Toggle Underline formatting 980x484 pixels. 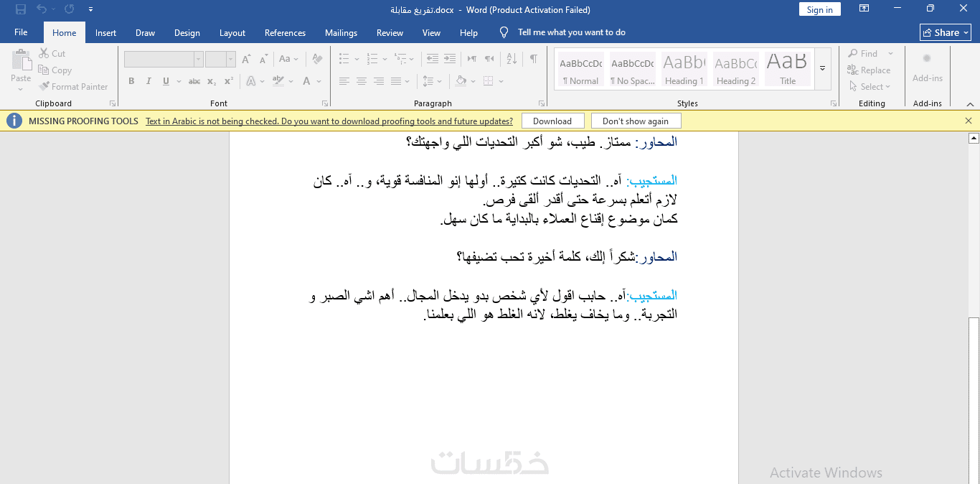[x=166, y=81]
